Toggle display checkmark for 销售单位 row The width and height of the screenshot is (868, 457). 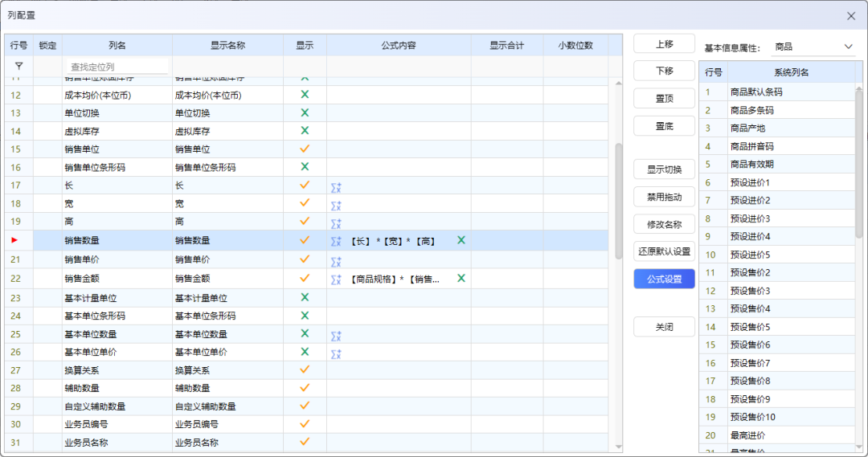305,149
